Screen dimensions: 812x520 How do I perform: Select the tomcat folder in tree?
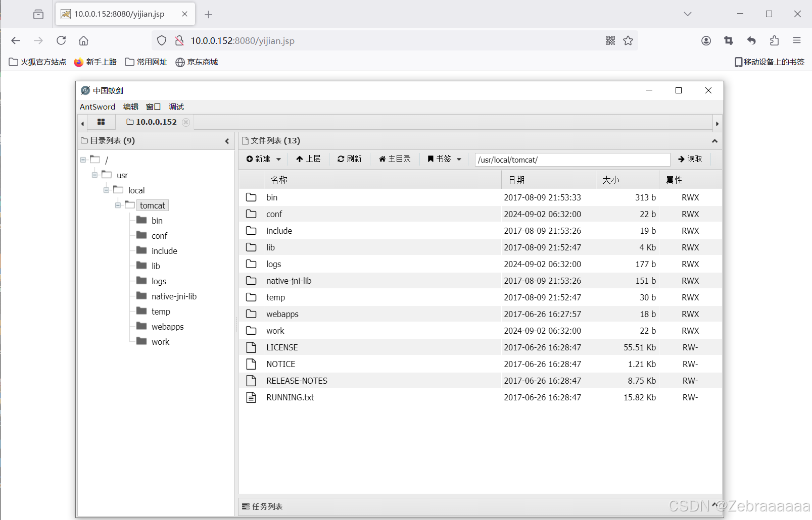coord(153,205)
